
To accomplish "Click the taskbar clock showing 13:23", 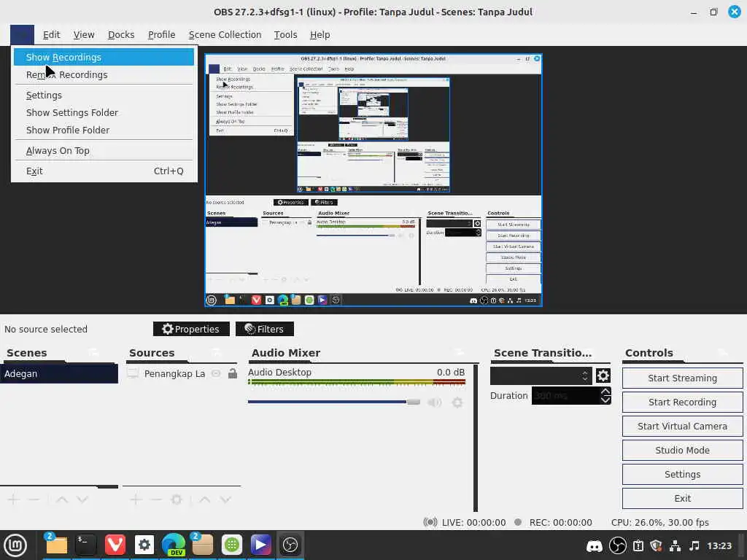I will coord(719,545).
